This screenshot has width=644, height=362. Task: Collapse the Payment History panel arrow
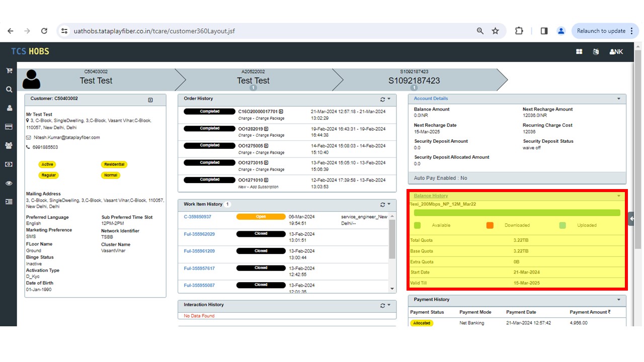tap(619, 300)
